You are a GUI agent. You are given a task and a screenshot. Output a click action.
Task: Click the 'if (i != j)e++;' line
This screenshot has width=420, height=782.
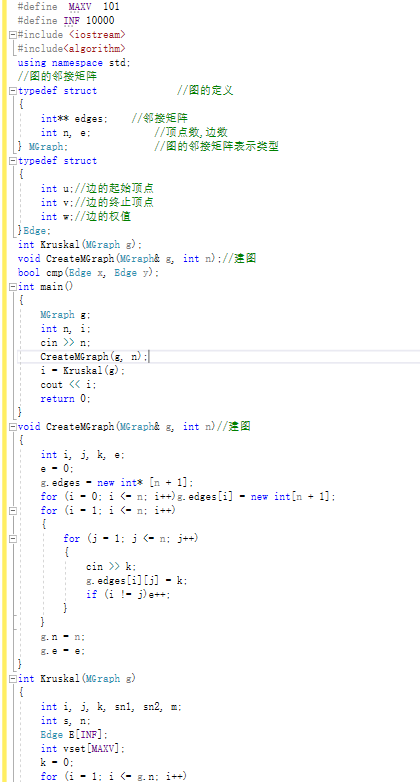coord(128,594)
